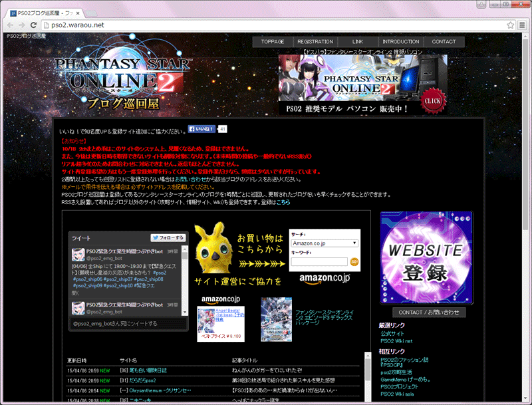Click the CONTACT / お問い合わせ sidebar button
The height and width of the screenshot is (405, 532).
pyautogui.click(x=429, y=313)
